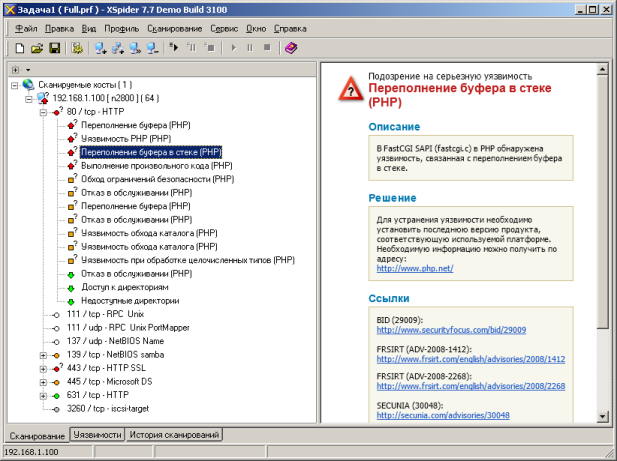
Task: Select the Сканирование bottom tab
Action: (37, 436)
